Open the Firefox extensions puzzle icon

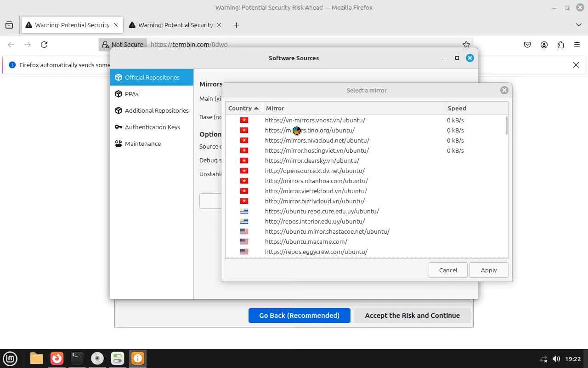pos(560,45)
